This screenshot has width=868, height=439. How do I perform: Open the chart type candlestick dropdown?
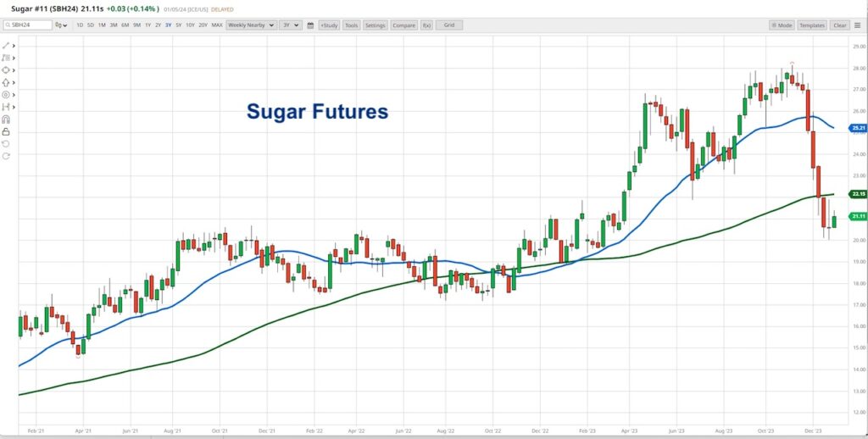(61, 25)
